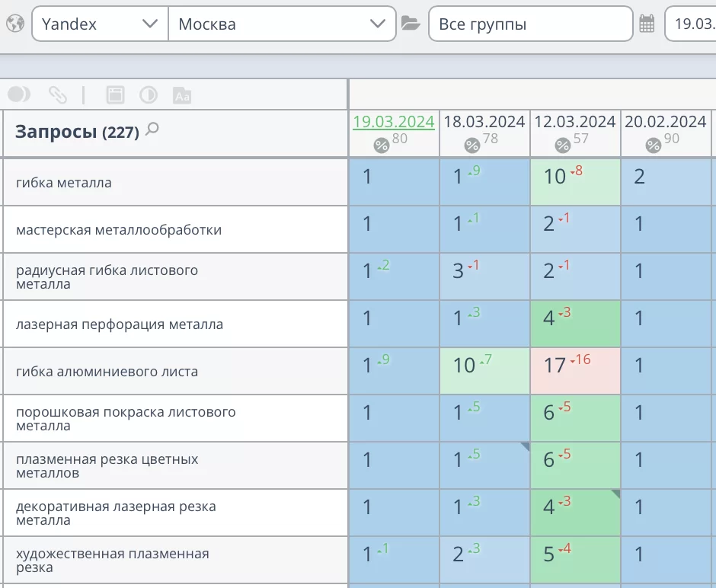Select the 19.03.2024 date column header

(x=394, y=122)
